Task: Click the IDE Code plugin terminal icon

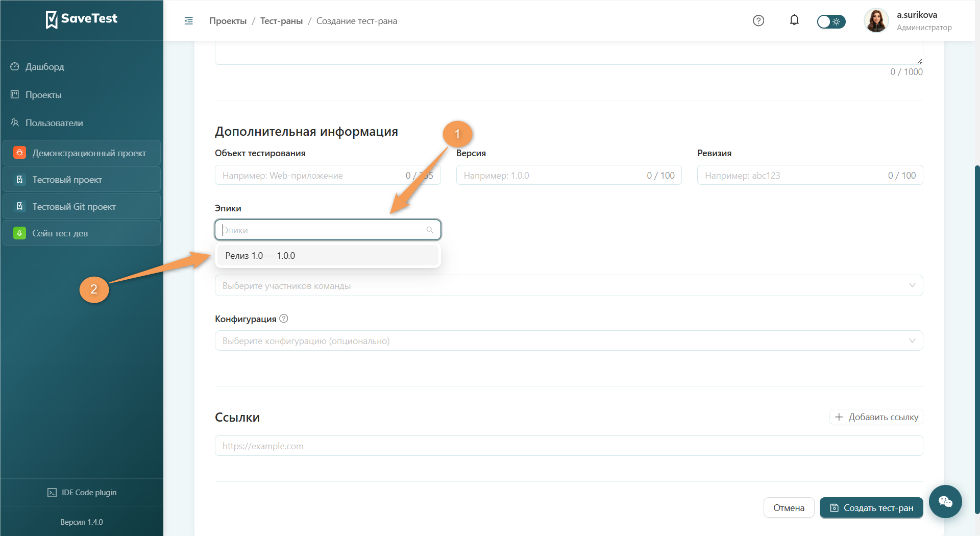Action: click(x=52, y=493)
